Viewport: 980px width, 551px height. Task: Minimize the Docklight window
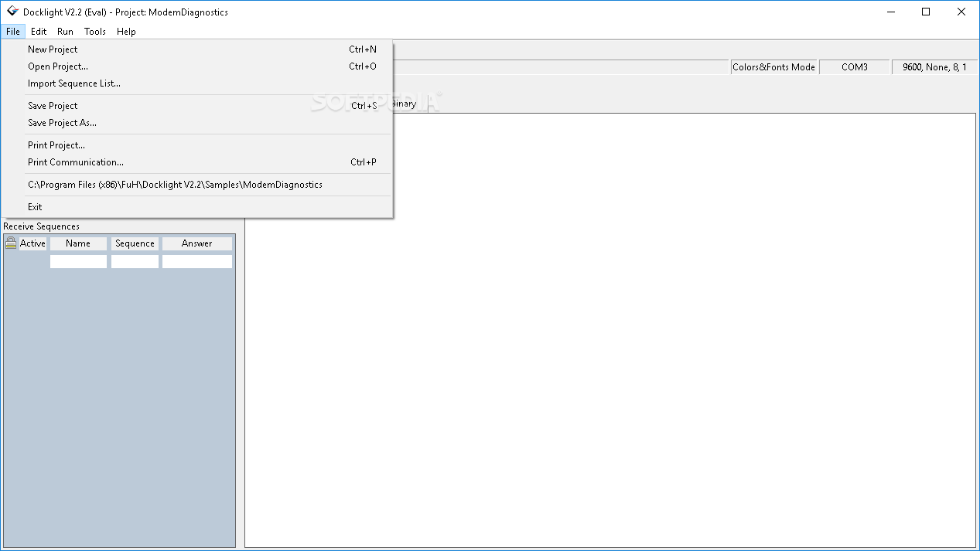(890, 12)
